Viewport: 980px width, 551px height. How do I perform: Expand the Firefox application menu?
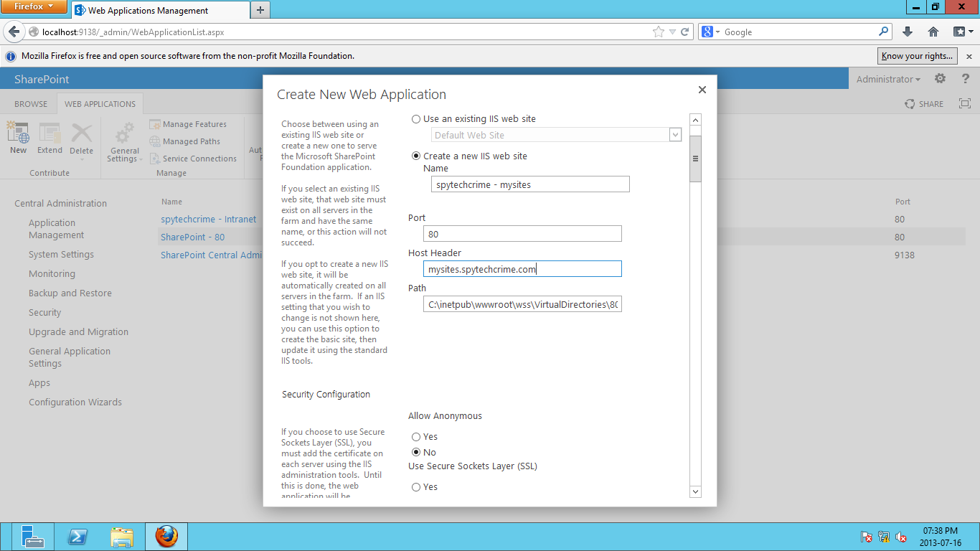pyautogui.click(x=34, y=7)
